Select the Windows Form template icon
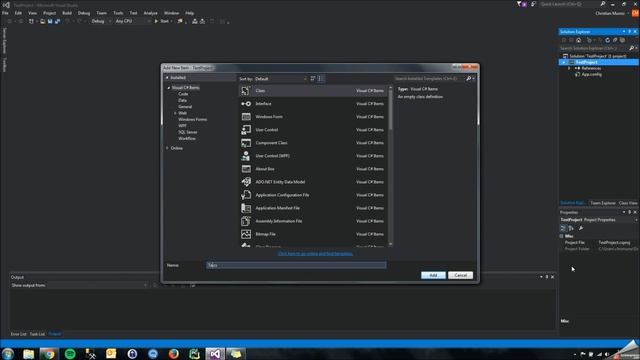640x360 pixels. click(x=246, y=117)
